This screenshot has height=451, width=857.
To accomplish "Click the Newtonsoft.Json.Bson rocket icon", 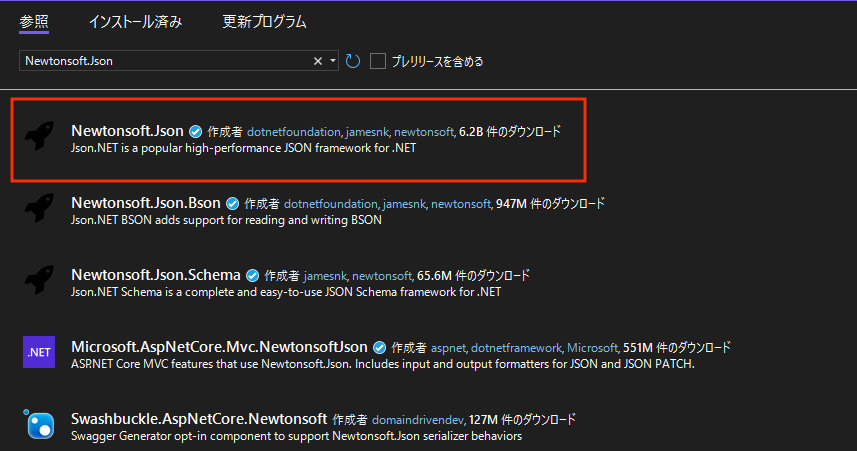I will coord(39,208).
